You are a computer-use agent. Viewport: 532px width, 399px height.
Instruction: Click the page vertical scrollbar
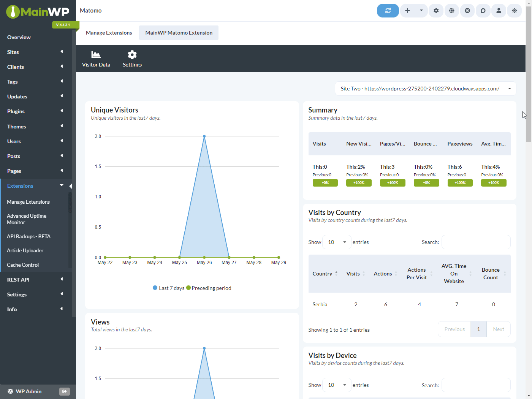(529, 74)
